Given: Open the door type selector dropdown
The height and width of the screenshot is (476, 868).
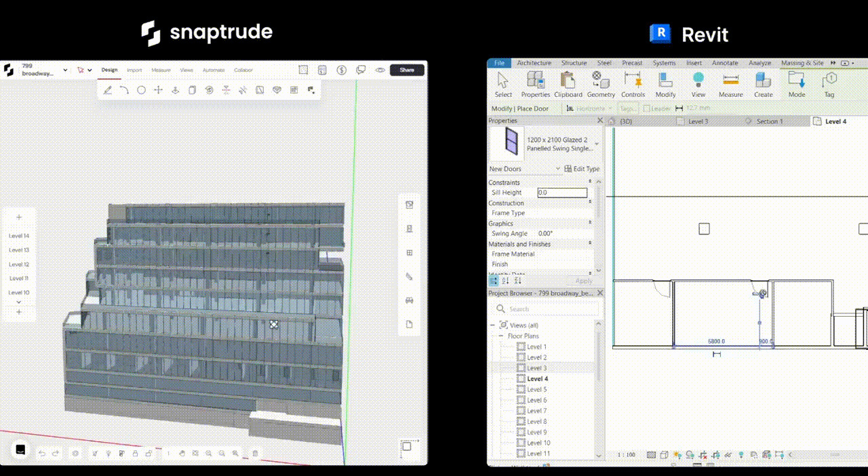Looking at the screenshot, I should point(597,144).
